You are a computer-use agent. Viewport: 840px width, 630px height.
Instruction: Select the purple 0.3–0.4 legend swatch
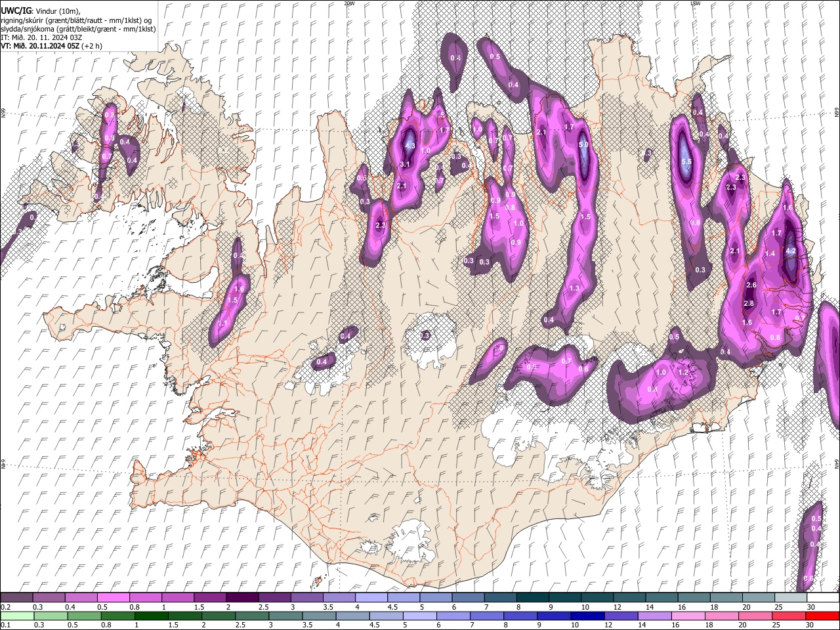(x=49, y=598)
